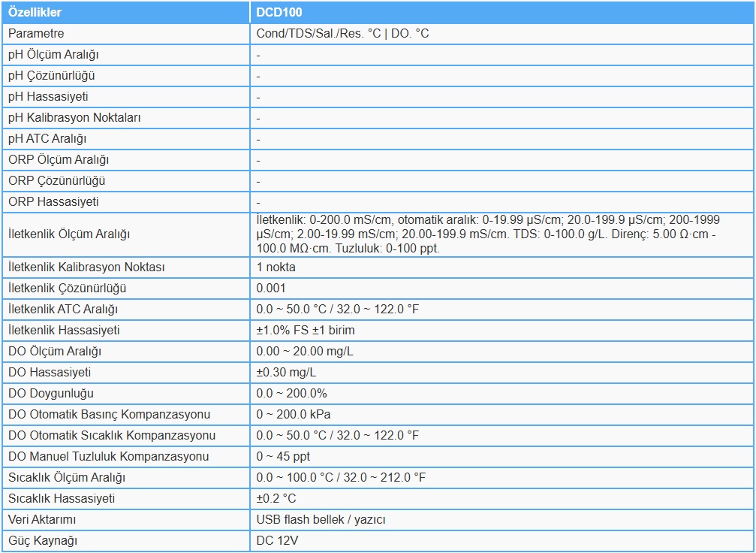Click the 'Cond/TDS/Sal./Res. °C | DO. °C' value
The width and height of the screenshot is (756, 553).
pyautogui.click(x=342, y=34)
